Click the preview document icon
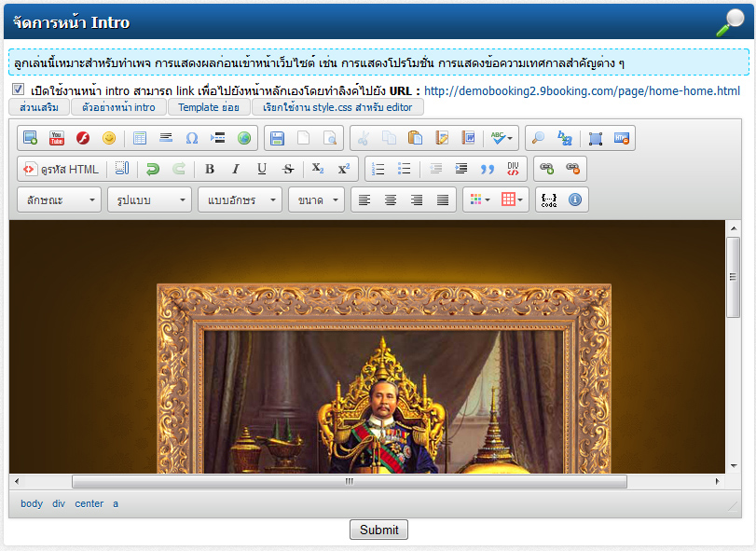 [330, 138]
